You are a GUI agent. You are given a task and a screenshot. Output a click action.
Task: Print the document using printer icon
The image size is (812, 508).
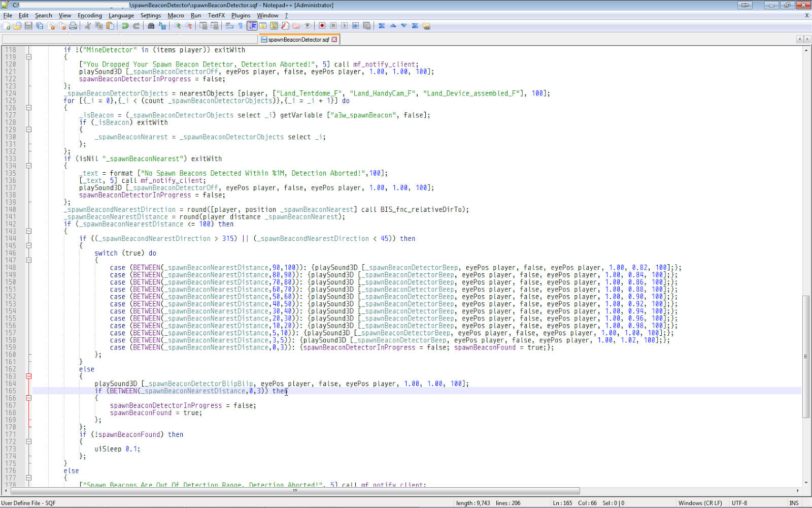73,26
